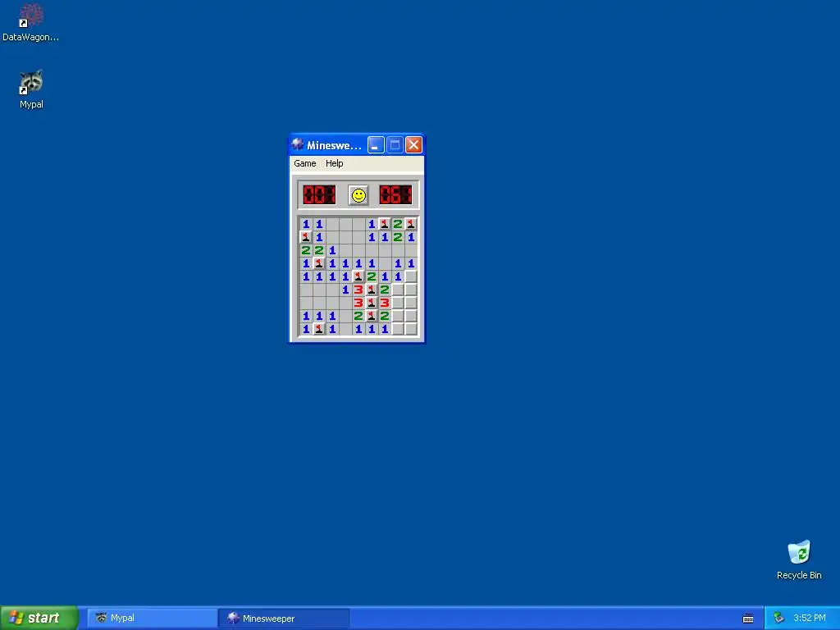Open the Help menu
Viewport: 840px width, 630px height.
(x=335, y=163)
